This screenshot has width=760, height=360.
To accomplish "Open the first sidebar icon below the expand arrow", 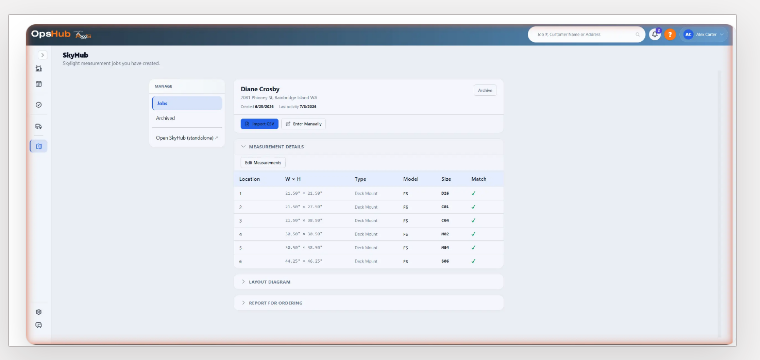I will point(39,69).
